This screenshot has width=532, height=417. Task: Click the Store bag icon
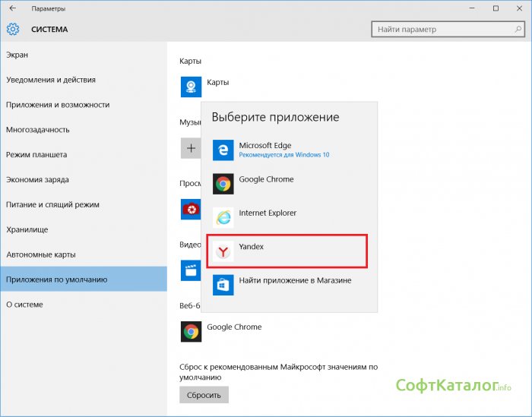tap(223, 285)
